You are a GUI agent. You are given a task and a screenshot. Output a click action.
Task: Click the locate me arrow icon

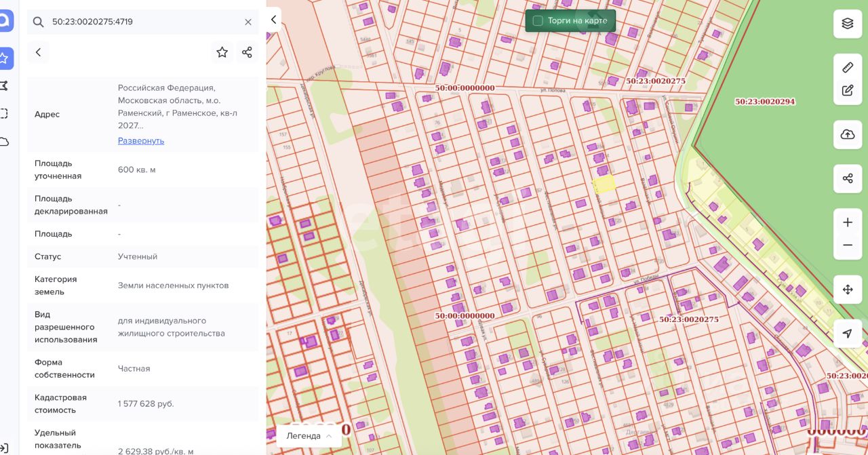(847, 334)
